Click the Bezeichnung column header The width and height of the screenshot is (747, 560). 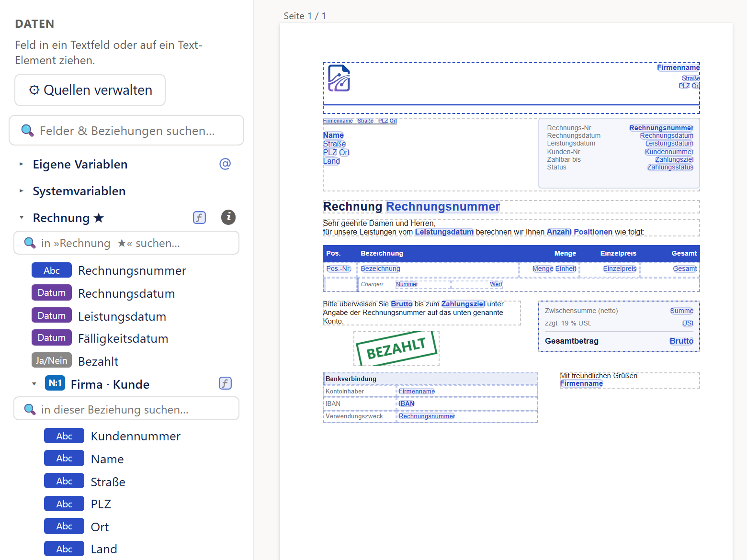click(382, 253)
